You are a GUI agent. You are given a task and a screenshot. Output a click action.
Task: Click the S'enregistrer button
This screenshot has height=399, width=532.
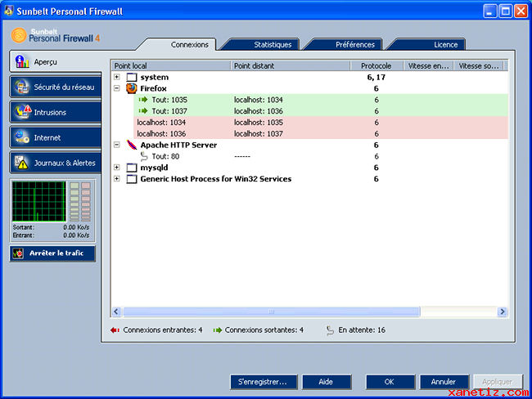pyautogui.click(x=264, y=382)
